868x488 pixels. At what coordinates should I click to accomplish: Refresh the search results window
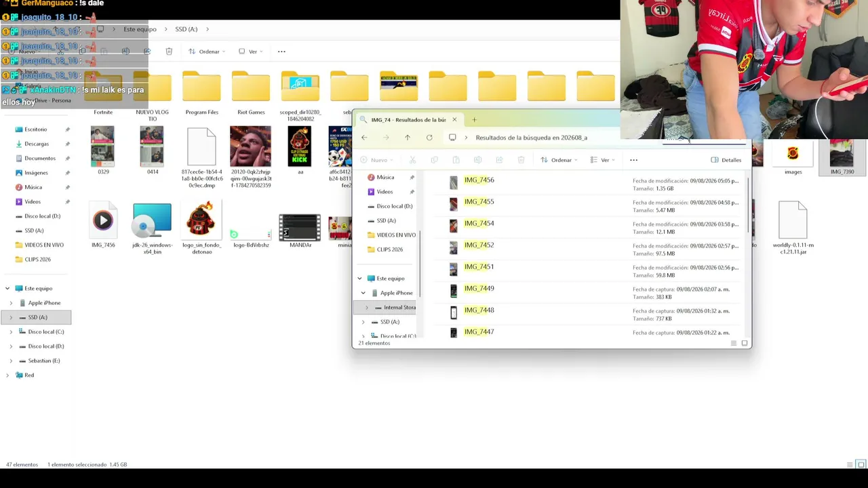429,138
